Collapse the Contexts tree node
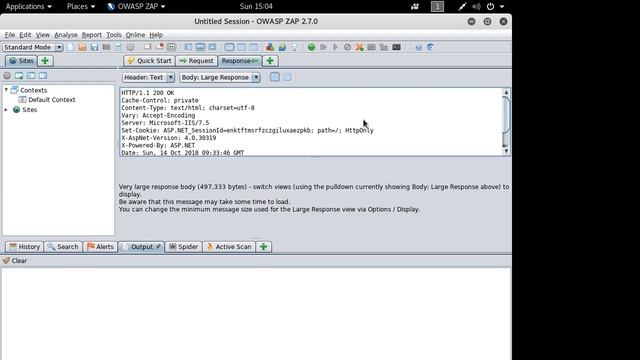 6,89
